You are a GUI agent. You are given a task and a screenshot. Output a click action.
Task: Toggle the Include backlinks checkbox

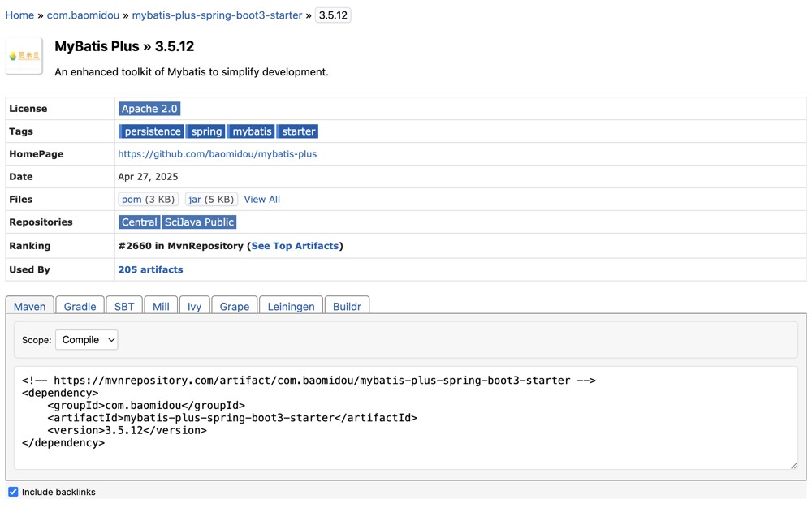point(13,492)
